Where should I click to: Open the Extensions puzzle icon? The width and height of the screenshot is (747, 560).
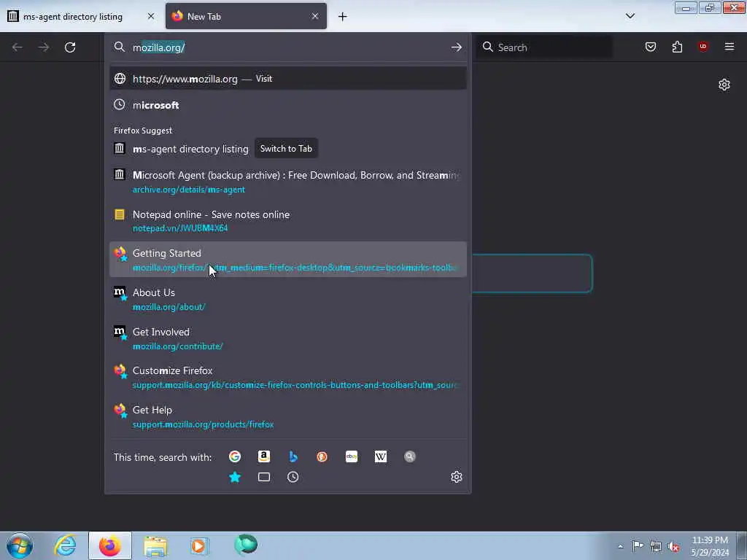pos(677,47)
